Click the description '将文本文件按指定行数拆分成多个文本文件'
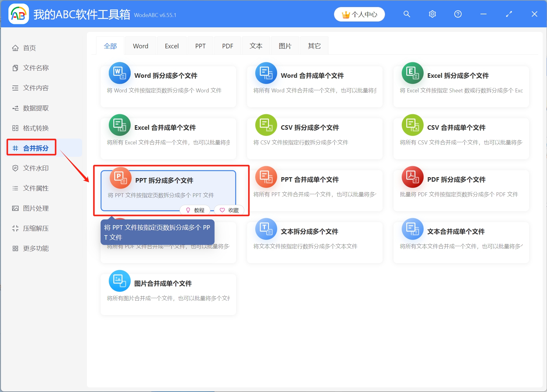This screenshot has height=392, width=547. click(x=305, y=246)
